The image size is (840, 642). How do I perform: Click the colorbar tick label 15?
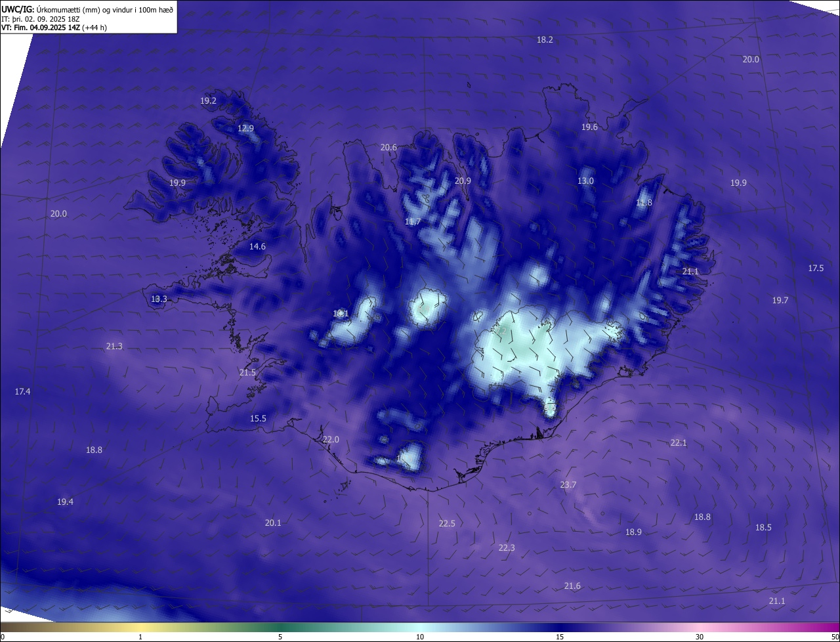coord(560,637)
